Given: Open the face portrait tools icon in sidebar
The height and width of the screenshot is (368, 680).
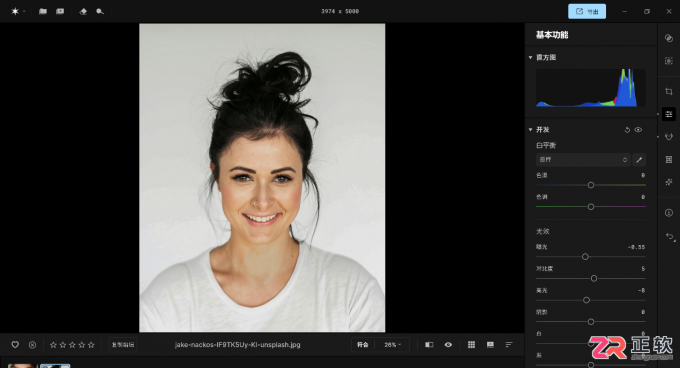Looking at the screenshot, I should 669,137.
